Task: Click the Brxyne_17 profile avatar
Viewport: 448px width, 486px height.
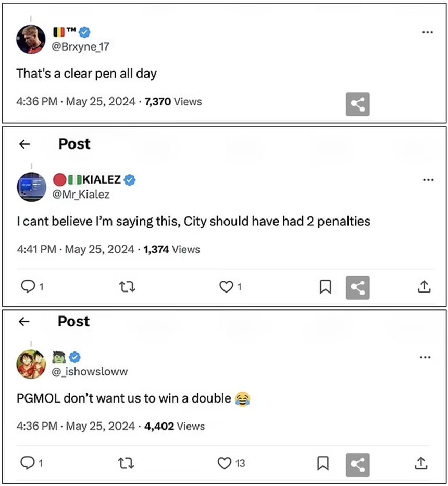Action: [x=31, y=39]
